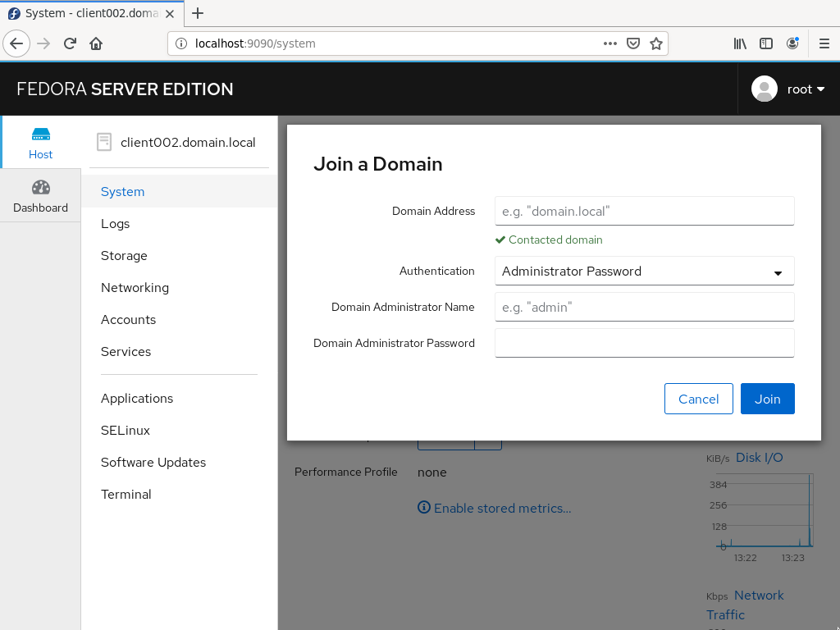Click Enable stored metrics link
Image resolution: width=840 pixels, height=630 pixels.
click(x=495, y=508)
